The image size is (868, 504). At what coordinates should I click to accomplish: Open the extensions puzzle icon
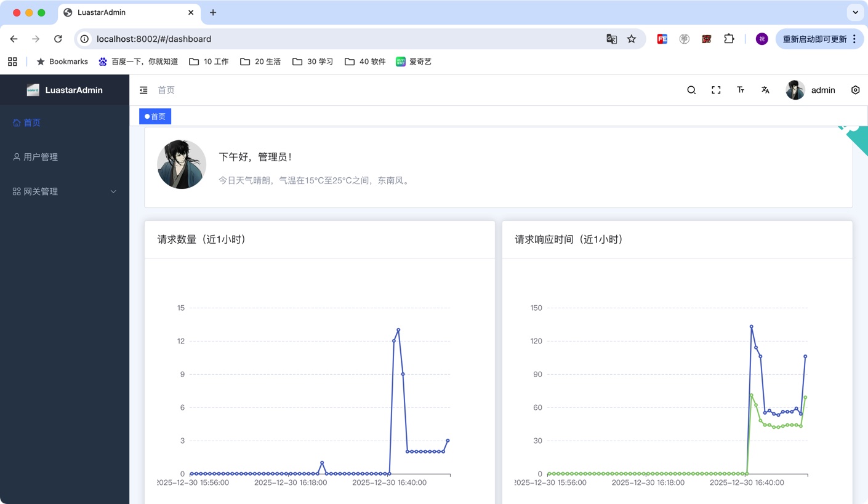pos(729,39)
